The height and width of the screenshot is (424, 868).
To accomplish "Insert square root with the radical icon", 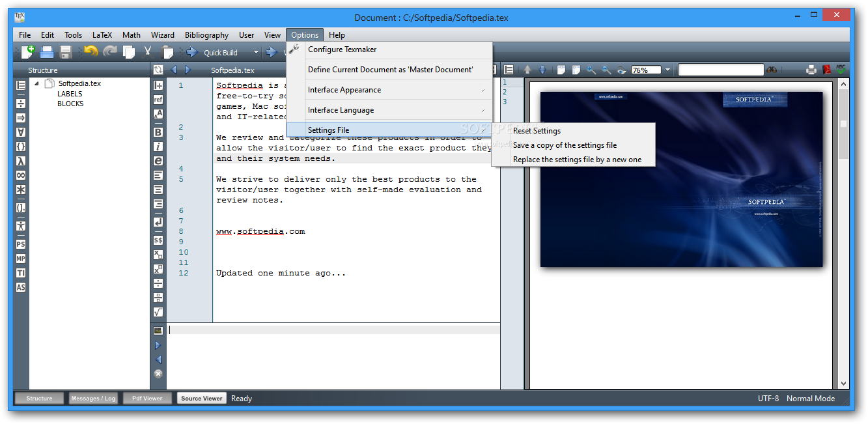I will click(x=158, y=312).
